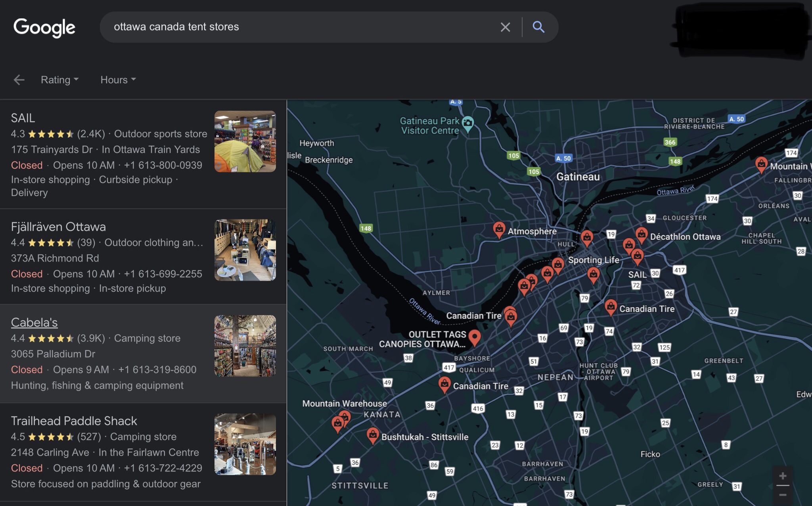
Task: Go back with the left arrow
Action: [x=19, y=80]
